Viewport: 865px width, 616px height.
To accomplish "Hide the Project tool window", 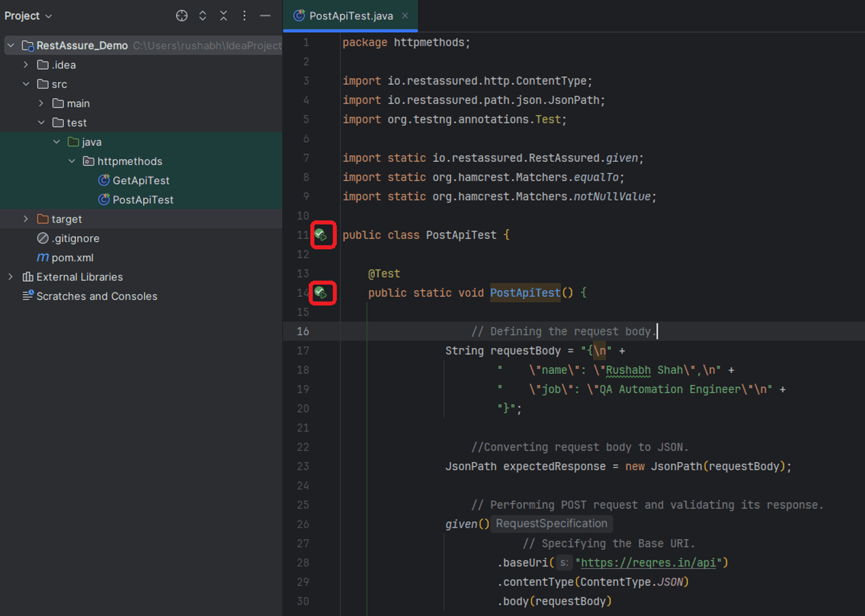I will coord(265,16).
